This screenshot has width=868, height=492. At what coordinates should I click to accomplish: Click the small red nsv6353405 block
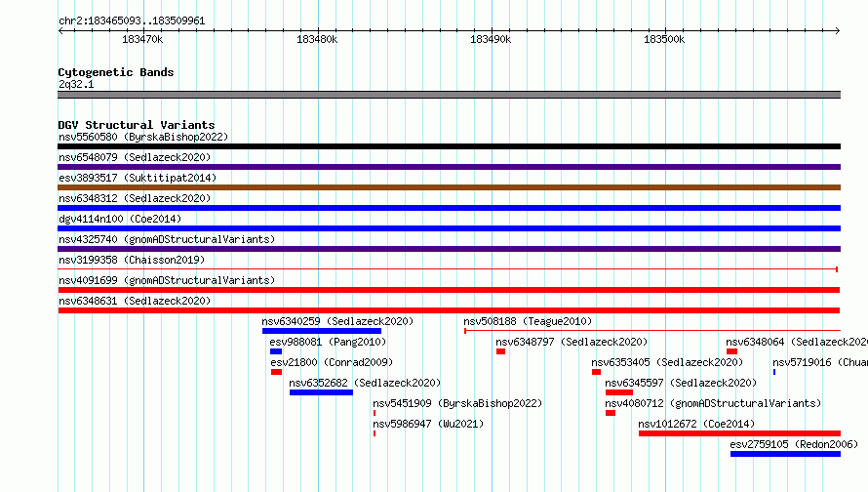pos(596,372)
